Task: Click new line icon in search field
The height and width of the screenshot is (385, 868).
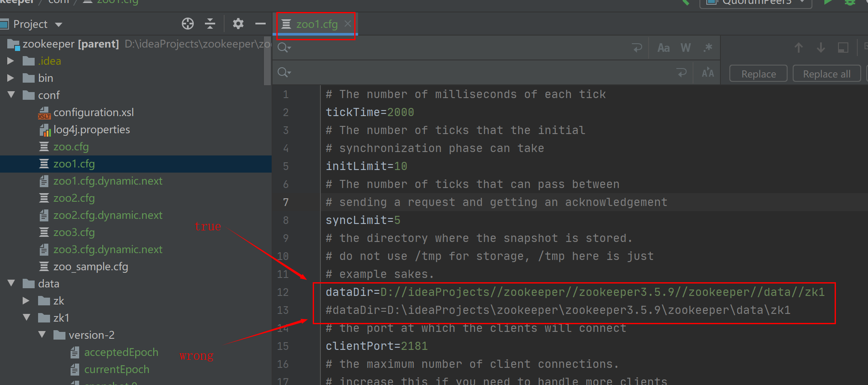Action: [x=637, y=48]
